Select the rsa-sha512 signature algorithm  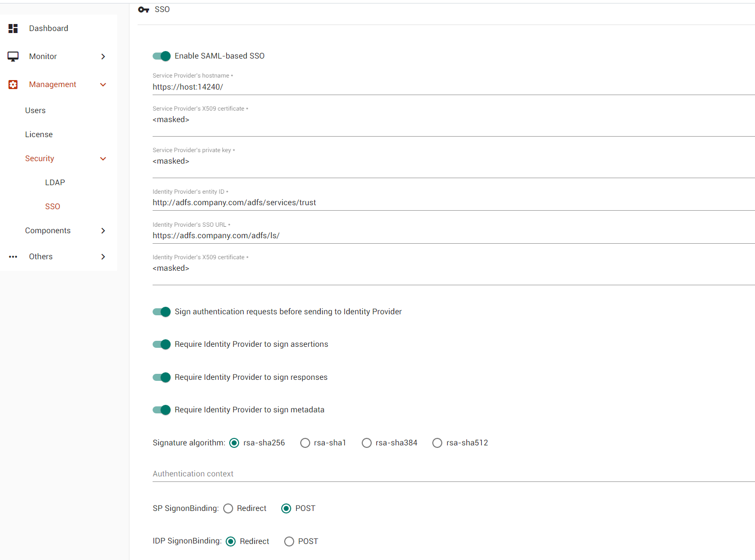point(437,442)
